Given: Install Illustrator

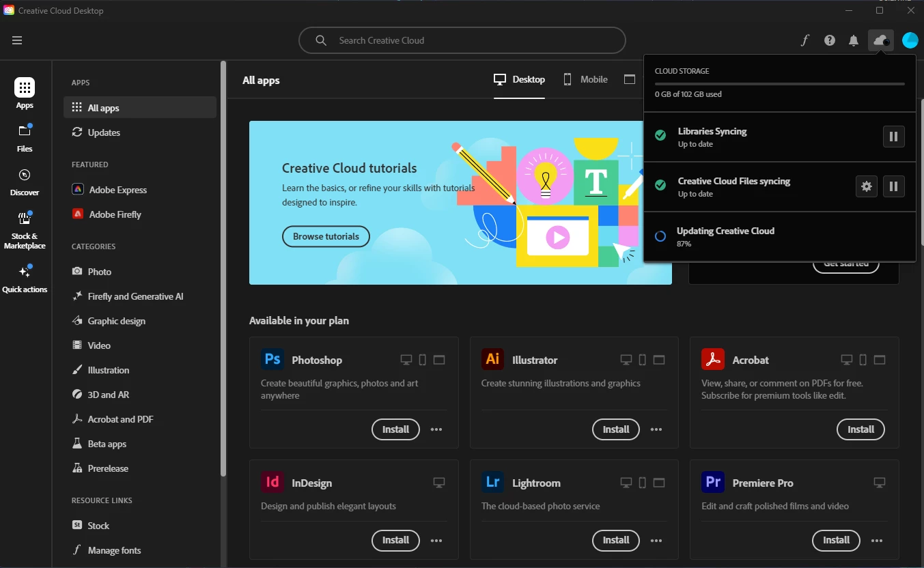Looking at the screenshot, I should coord(616,429).
